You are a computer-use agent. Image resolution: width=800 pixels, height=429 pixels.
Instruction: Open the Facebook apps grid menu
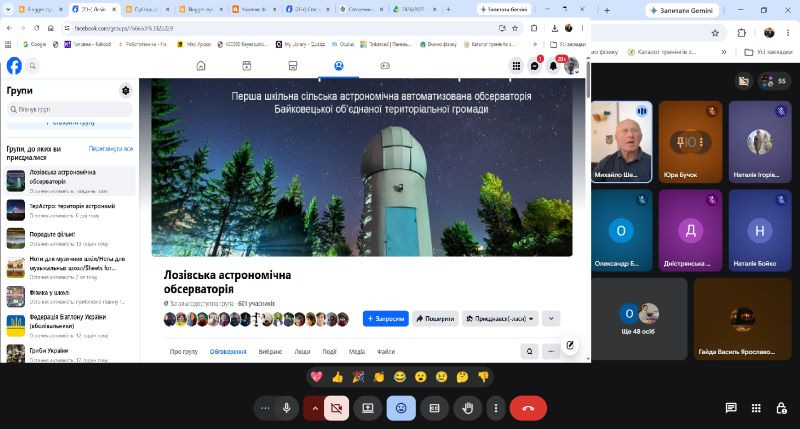(x=516, y=66)
